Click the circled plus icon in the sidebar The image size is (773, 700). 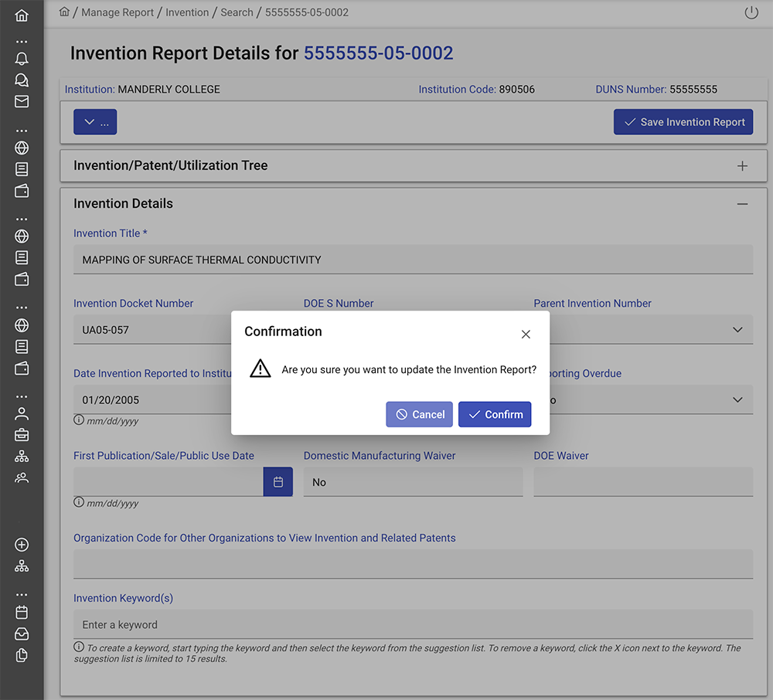click(22, 545)
